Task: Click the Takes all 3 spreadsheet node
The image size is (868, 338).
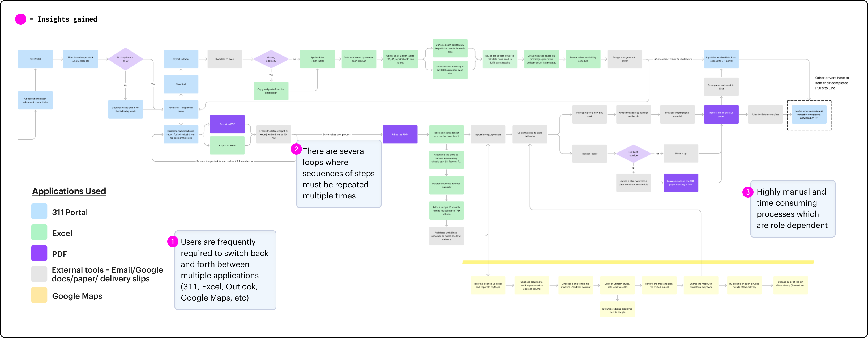Action: pos(446,134)
